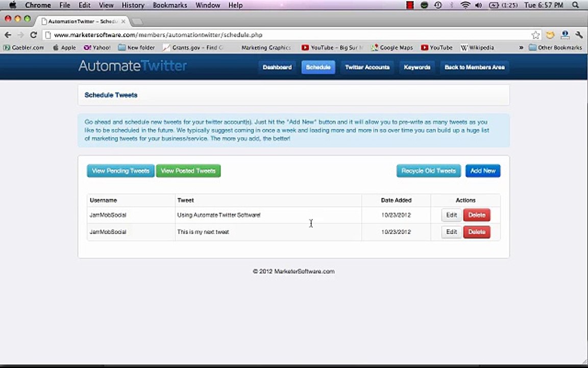Click the Bluetooth menu bar icon
588x368 pixels.
452,5
